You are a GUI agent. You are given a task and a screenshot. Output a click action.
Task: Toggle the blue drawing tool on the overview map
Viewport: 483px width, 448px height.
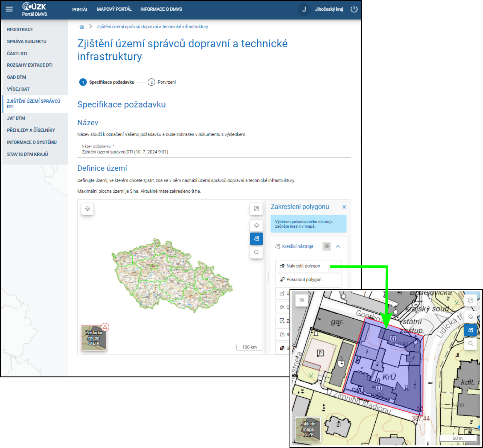(x=256, y=239)
